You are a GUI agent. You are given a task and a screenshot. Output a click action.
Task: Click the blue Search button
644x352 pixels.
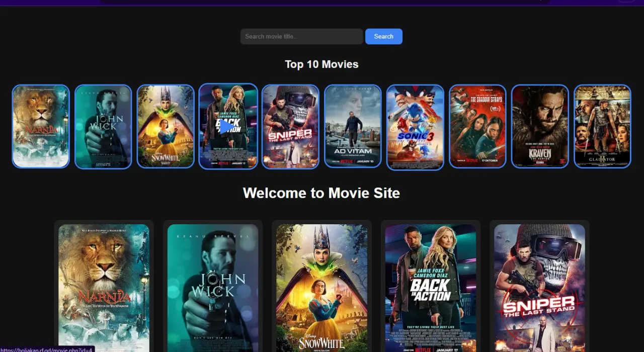click(x=383, y=36)
